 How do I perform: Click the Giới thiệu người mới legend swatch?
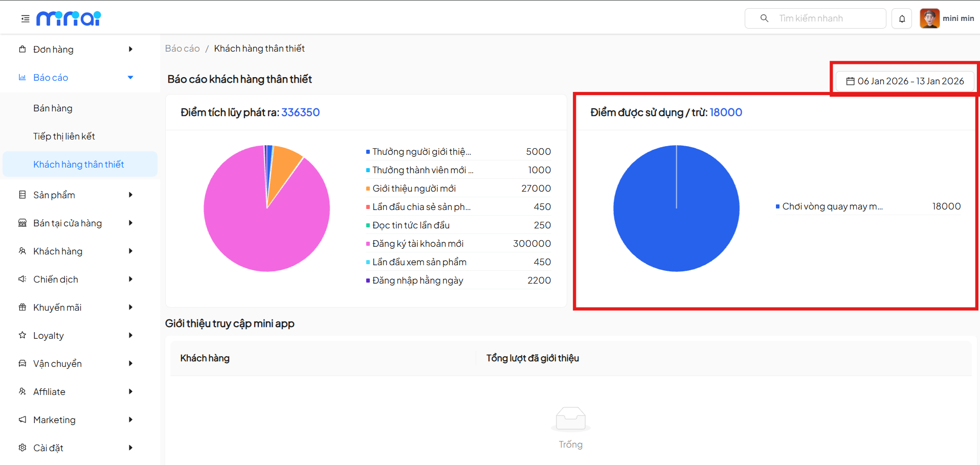click(368, 189)
